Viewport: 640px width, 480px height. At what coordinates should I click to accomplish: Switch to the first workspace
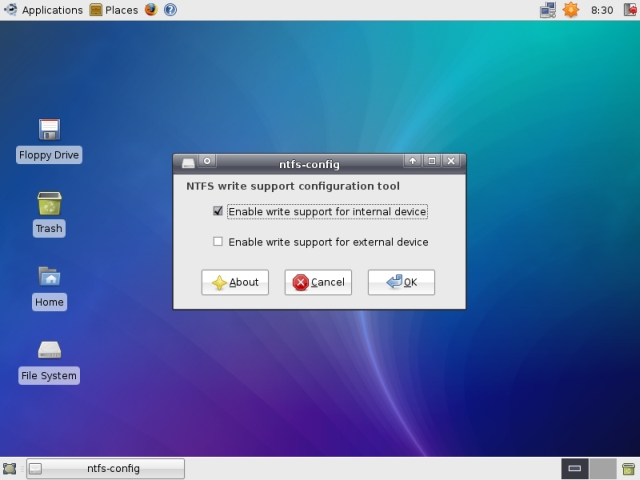(x=575, y=469)
